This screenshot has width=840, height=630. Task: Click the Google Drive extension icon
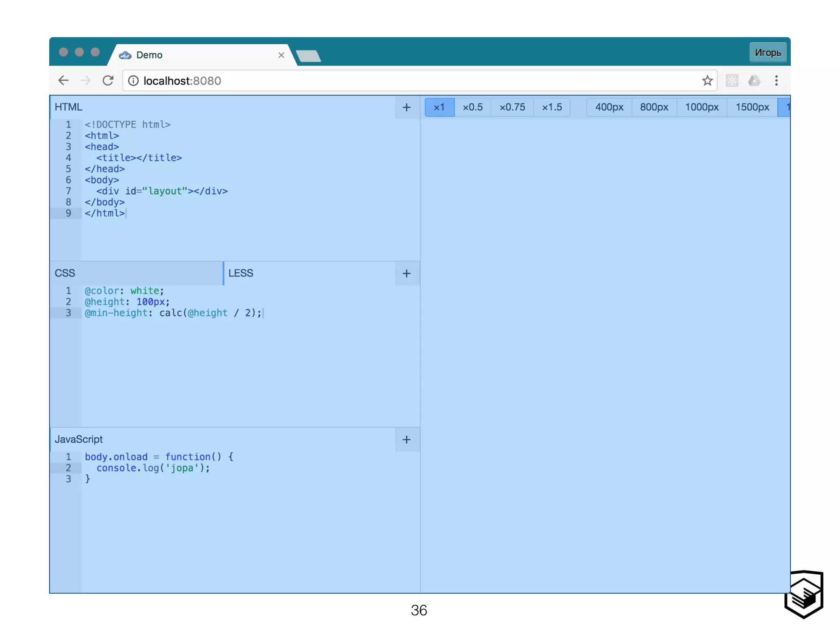point(754,80)
